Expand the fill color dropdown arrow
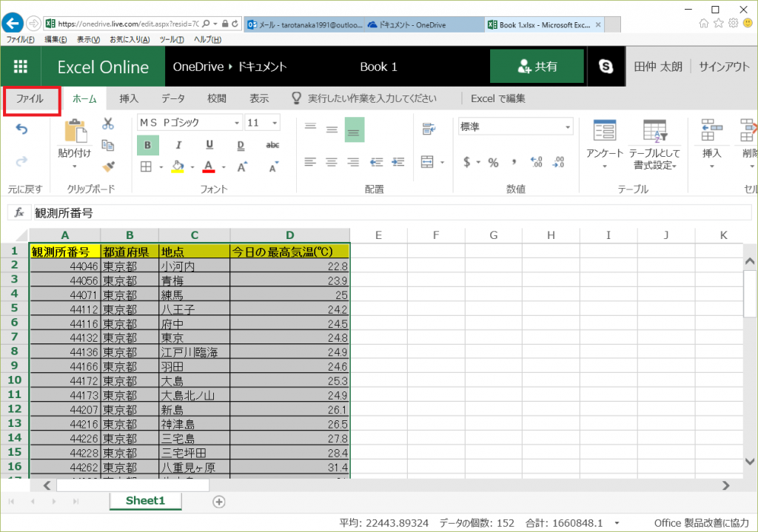The width and height of the screenshot is (758, 532). tap(192, 167)
